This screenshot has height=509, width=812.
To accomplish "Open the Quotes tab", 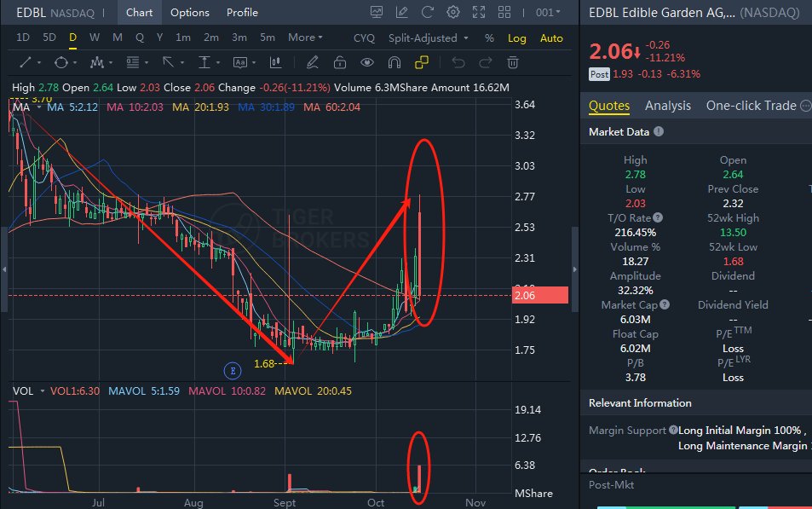I will 609,107.
